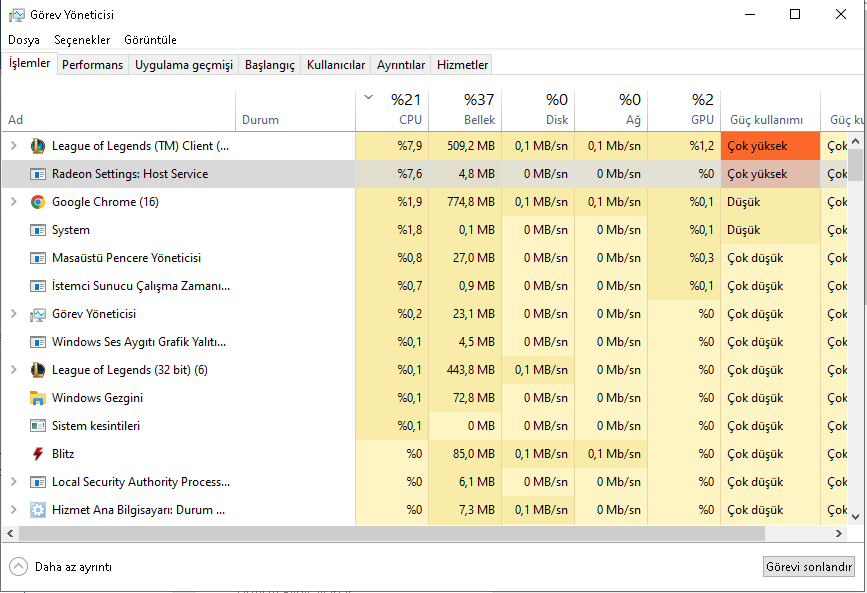Image resolution: width=867 pixels, height=593 pixels.
Task: Click the League of Legends Client icon
Action: pos(38,146)
